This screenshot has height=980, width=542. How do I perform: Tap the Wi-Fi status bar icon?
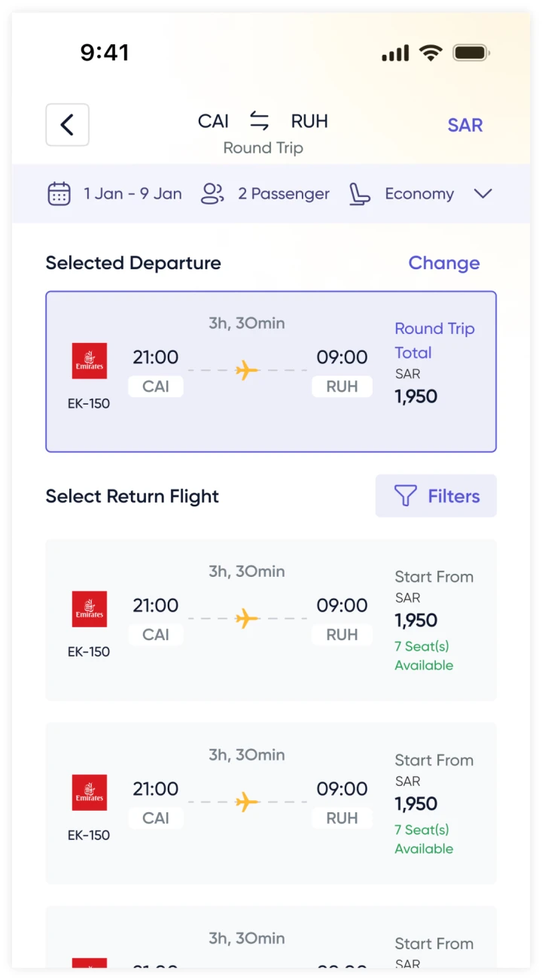click(x=431, y=53)
